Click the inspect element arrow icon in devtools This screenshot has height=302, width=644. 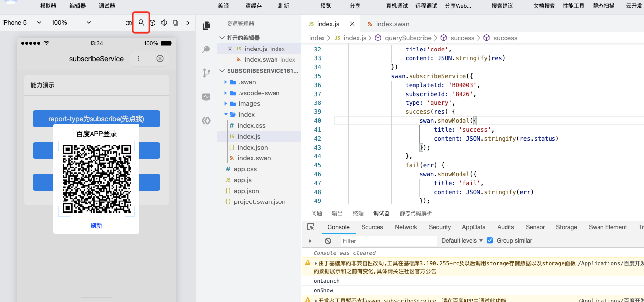311,227
